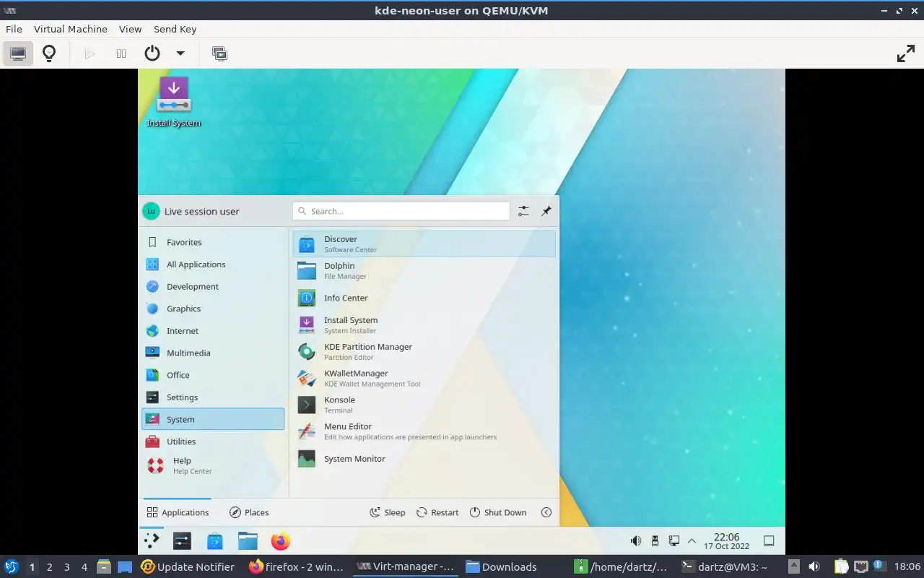Switch to host workspace 2
This screenshot has height=578, width=924.
point(50,567)
